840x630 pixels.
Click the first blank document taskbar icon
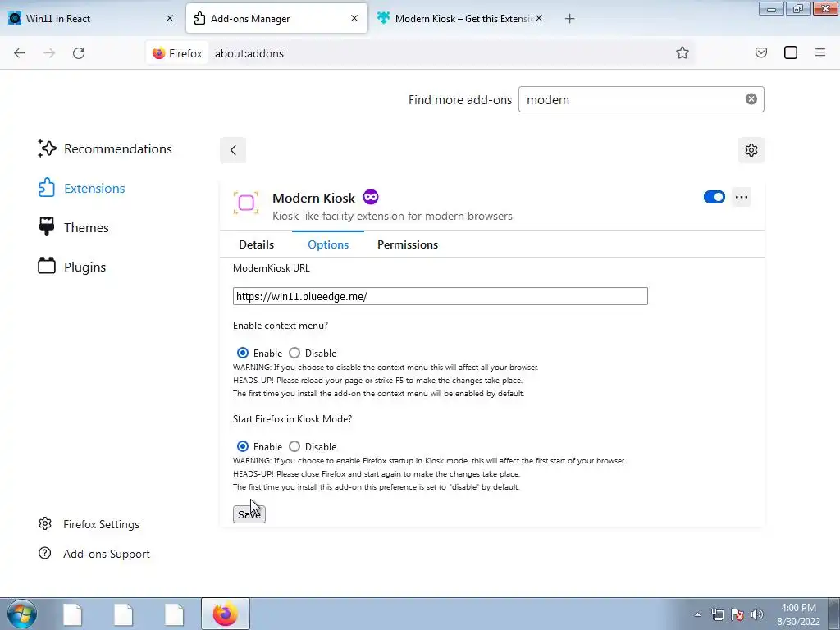coord(73,614)
